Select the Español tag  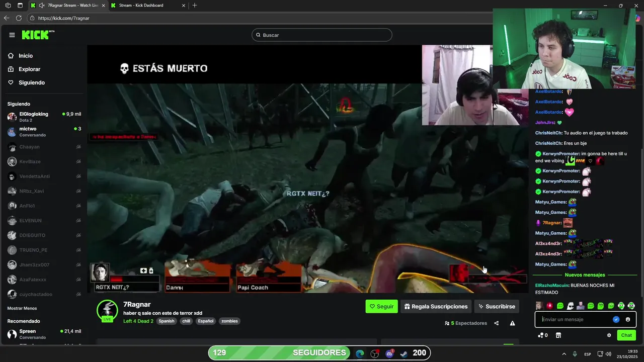click(x=205, y=321)
